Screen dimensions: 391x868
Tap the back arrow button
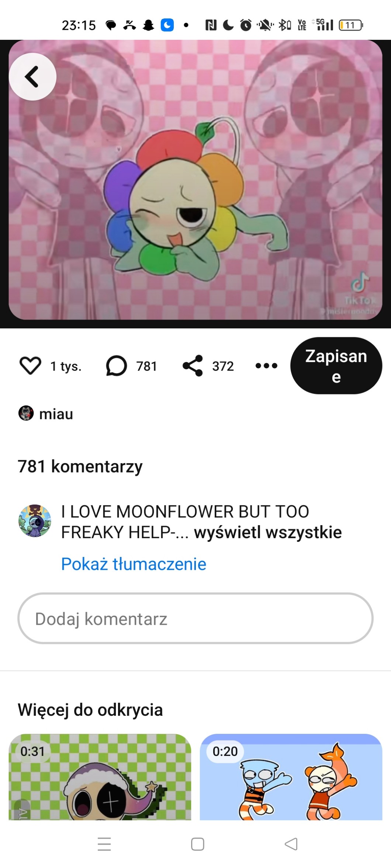(x=32, y=77)
